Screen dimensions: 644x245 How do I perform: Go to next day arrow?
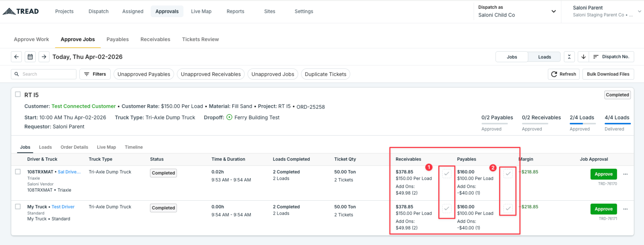point(44,57)
